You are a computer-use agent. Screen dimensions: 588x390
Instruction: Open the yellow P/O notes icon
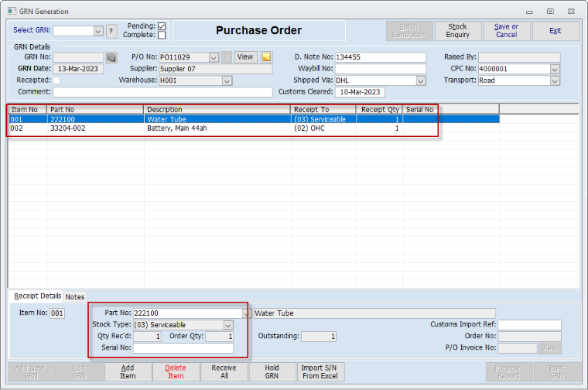[266, 57]
